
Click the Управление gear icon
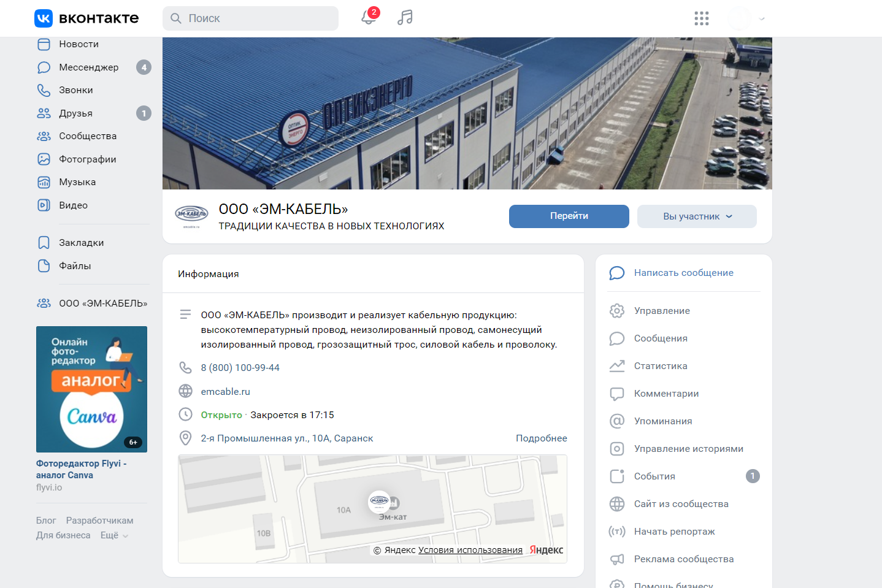[x=617, y=311]
